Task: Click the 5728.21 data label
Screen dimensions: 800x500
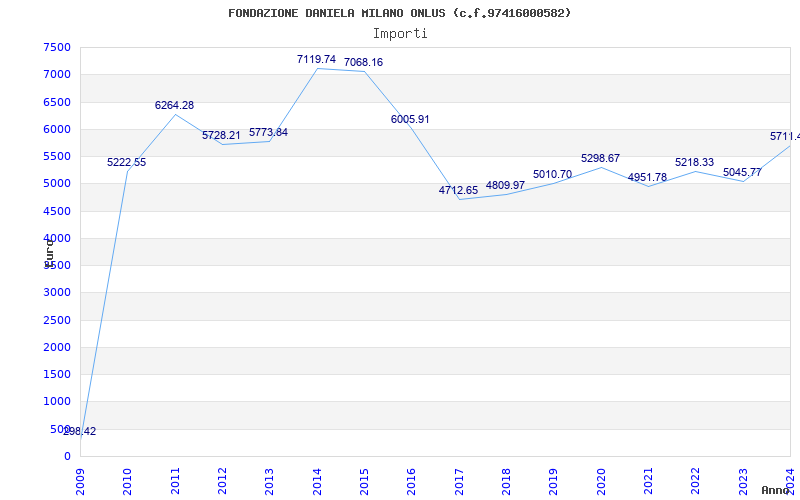Action: (x=221, y=136)
